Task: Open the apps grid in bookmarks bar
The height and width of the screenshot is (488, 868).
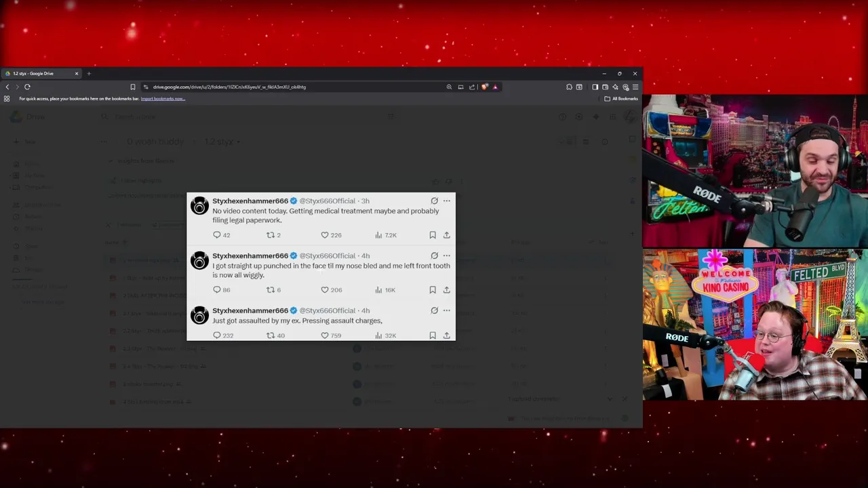Action: click(7, 99)
